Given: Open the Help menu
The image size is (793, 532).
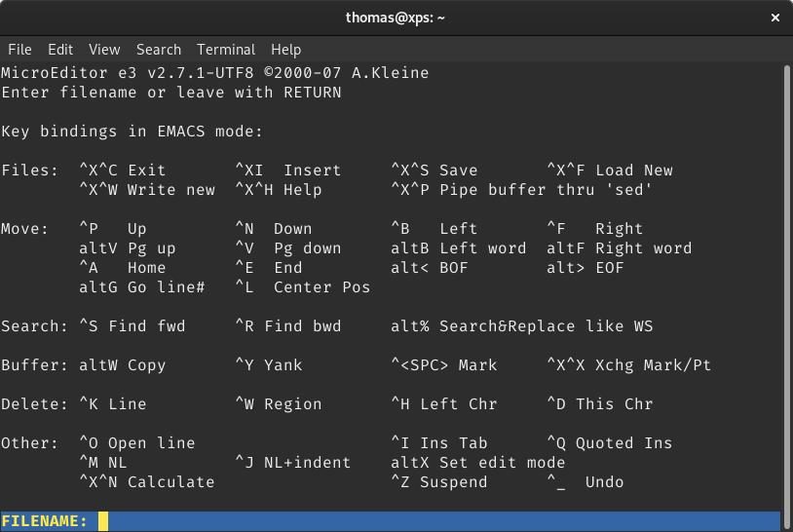Looking at the screenshot, I should click(x=285, y=50).
